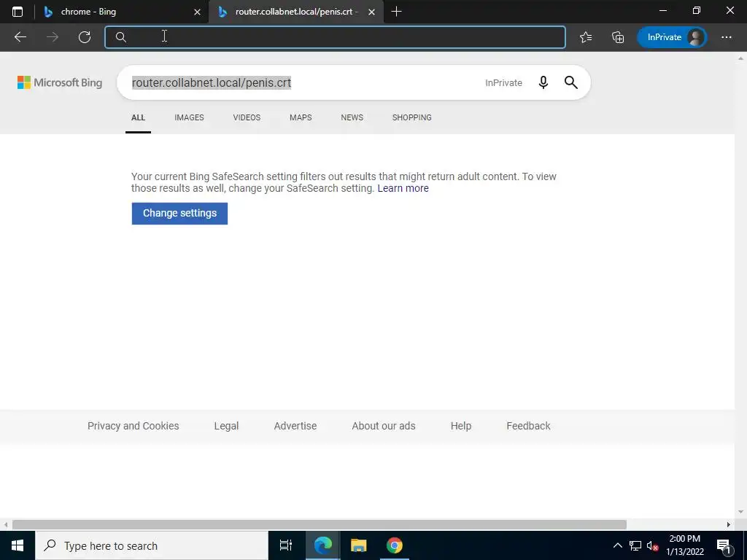Click the address bar search magnifier icon
The height and width of the screenshot is (560, 747).
(x=121, y=37)
